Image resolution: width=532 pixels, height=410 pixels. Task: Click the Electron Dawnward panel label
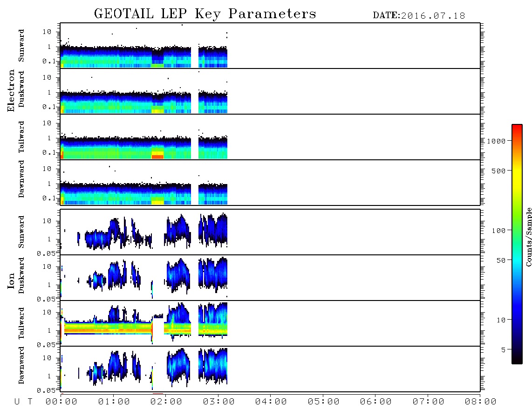coord(21,179)
